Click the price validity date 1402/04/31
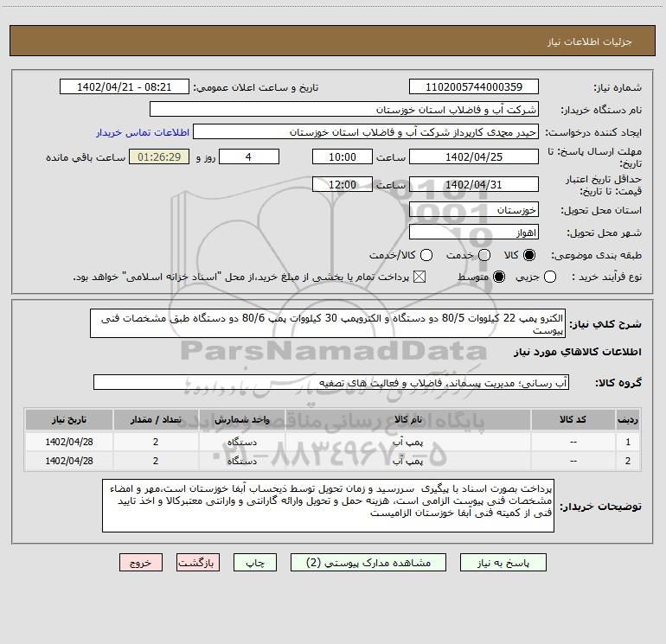 474,184
